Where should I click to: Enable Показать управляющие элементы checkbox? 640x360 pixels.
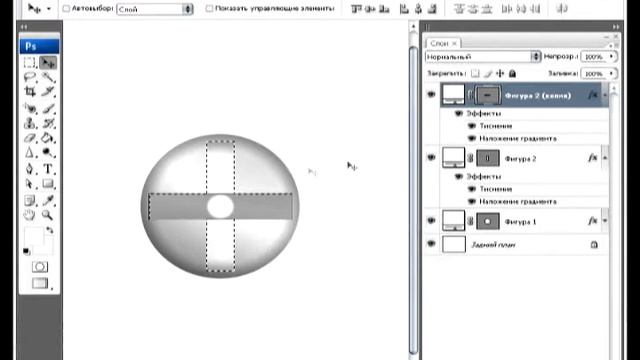click(x=209, y=8)
